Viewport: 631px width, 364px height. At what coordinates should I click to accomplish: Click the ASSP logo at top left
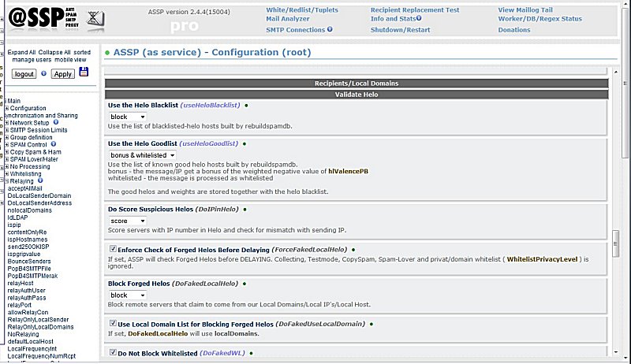tap(43, 18)
